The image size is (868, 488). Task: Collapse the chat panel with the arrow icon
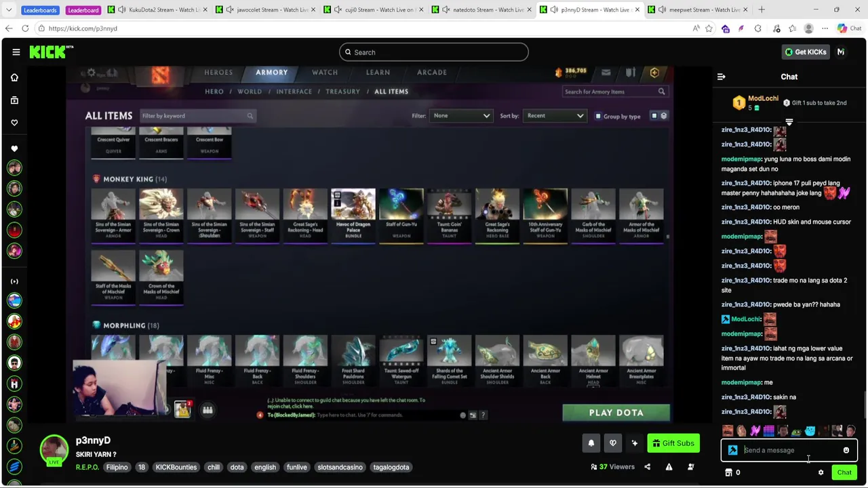click(722, 77)
